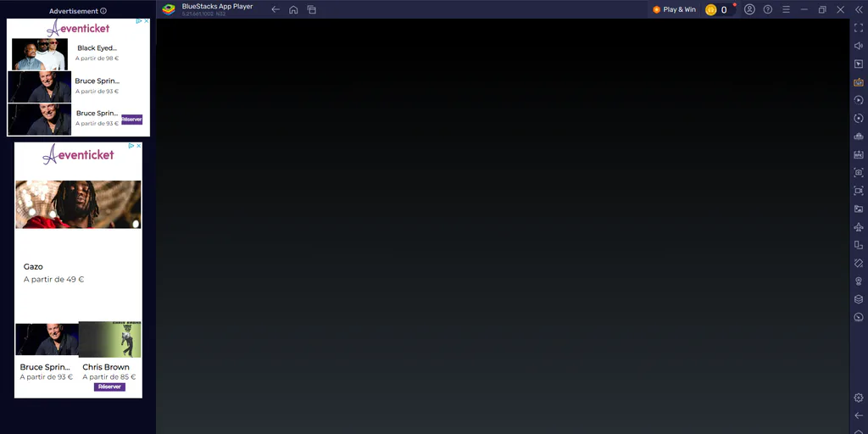
Task: Click the 'BlueStacks App Player' title text
Action: click(217, 7)
